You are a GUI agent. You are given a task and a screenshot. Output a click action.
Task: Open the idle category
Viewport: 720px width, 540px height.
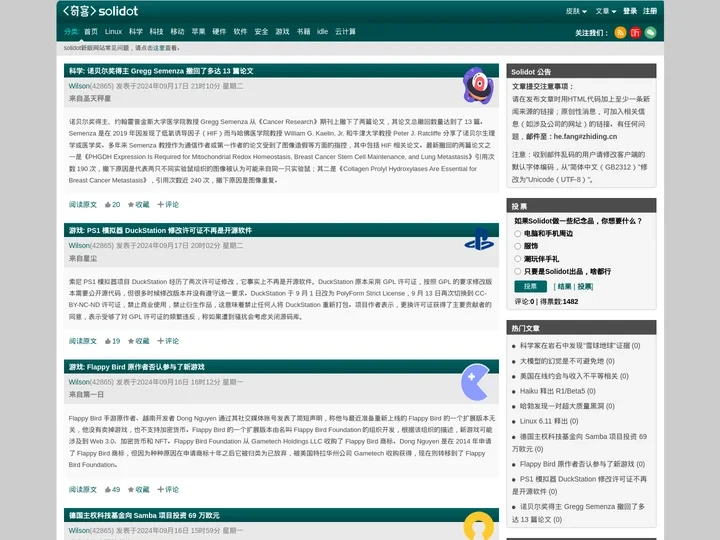point(322,32)
